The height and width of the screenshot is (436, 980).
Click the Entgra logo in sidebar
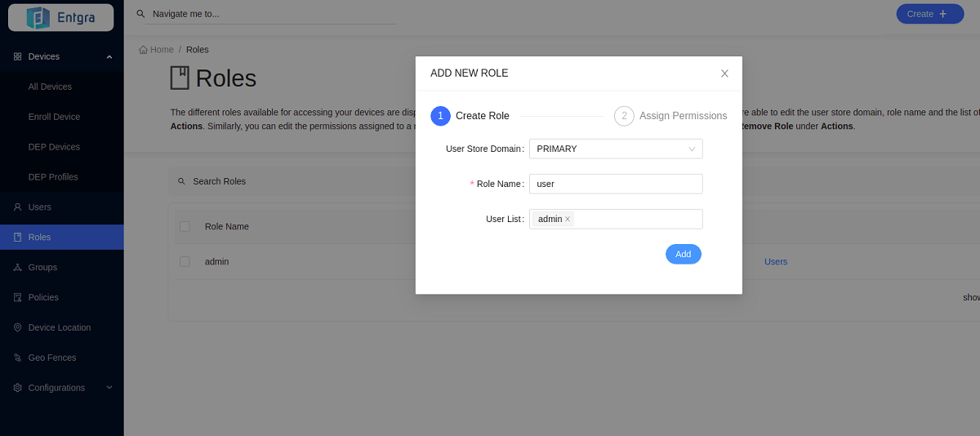(x=60, y=17)
